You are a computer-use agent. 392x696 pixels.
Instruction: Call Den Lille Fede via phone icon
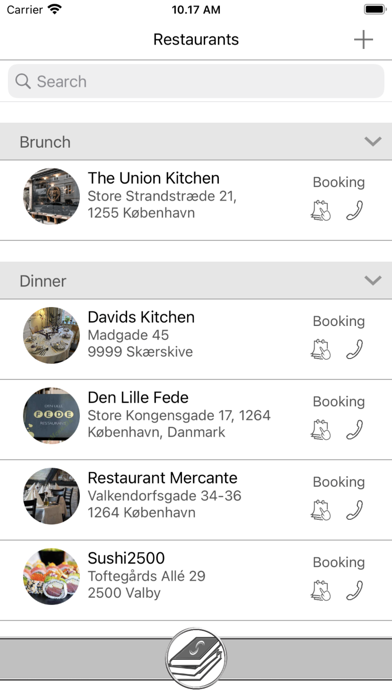(x=355, y=430)
